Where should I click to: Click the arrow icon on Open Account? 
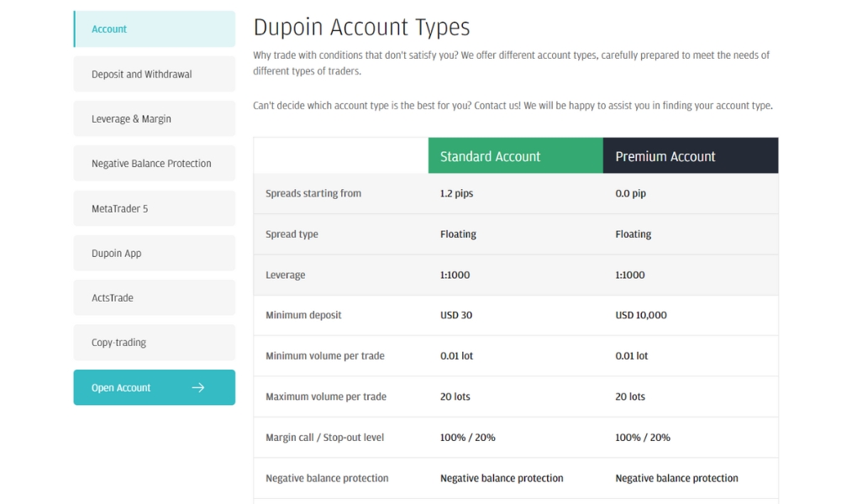(x=198, y=387)
